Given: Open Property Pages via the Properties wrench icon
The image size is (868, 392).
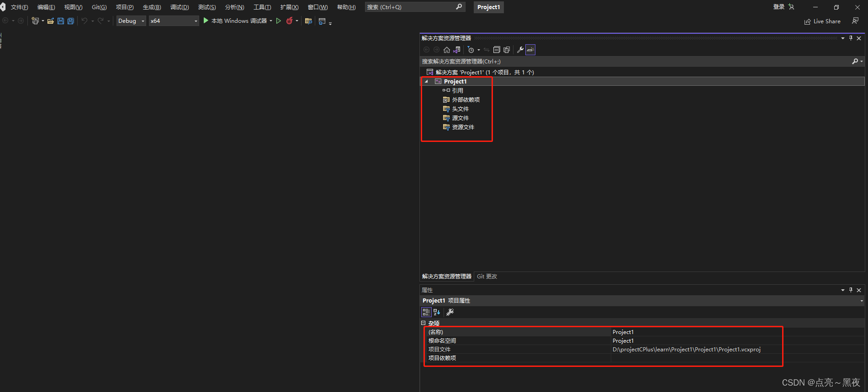Looking at the screenshot, I should [450, 312].
